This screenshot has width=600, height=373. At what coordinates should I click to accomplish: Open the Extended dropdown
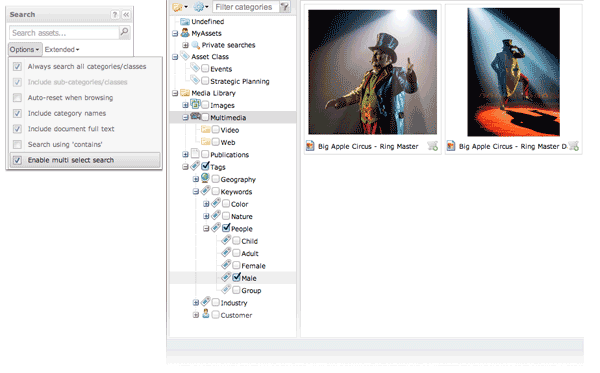point(62,49)
